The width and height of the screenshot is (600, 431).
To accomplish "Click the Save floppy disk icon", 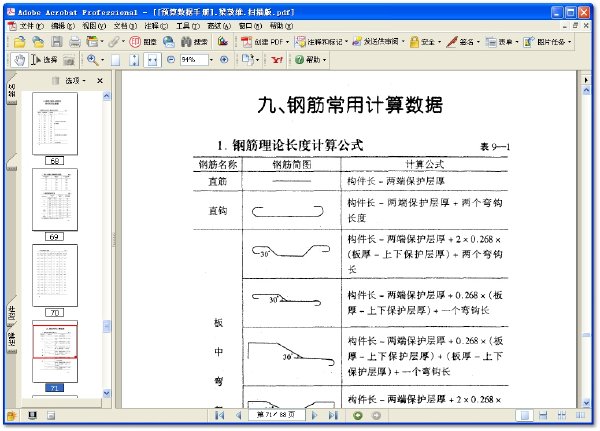I will click(x=57, y=42).
